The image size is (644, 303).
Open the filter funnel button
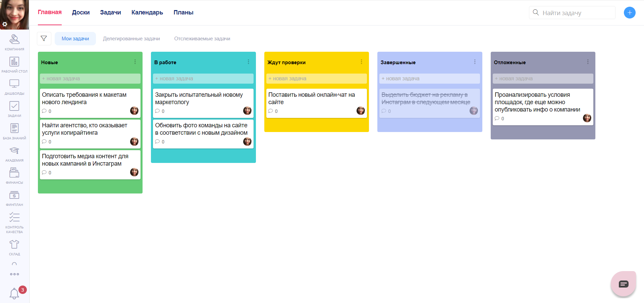tap(44, 39)
